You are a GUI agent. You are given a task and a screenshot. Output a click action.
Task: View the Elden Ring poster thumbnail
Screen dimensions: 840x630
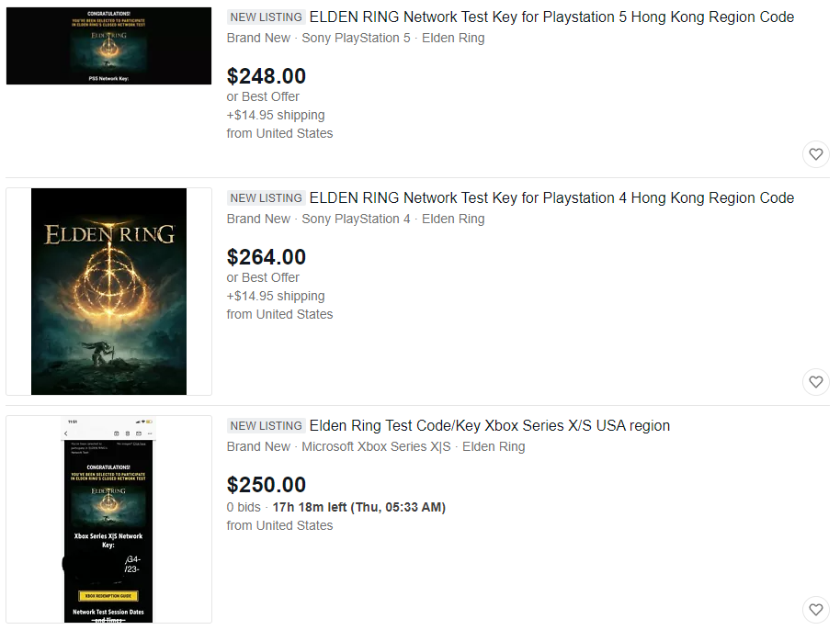(108, 291)
